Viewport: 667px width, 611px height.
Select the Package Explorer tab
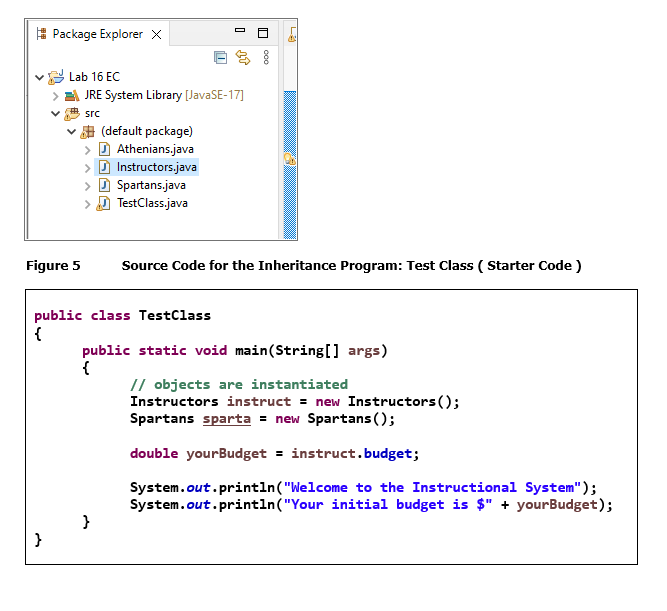pyautogui.click(x=97, y=34)
